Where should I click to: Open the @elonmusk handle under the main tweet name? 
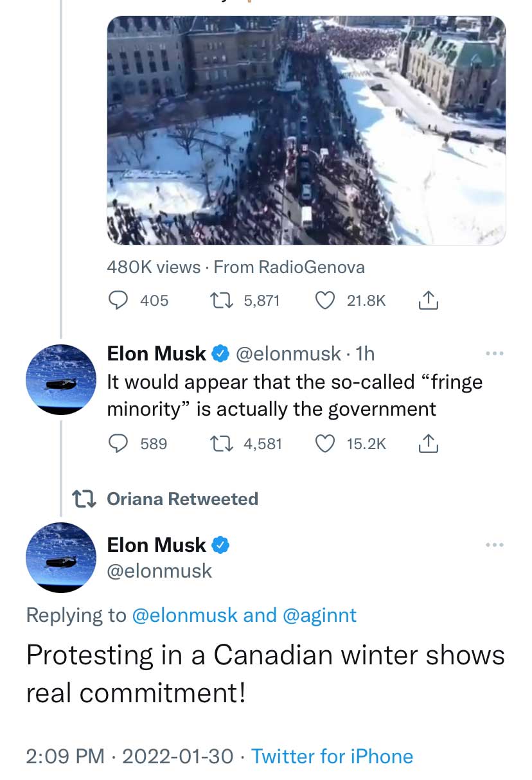[159, 571]
